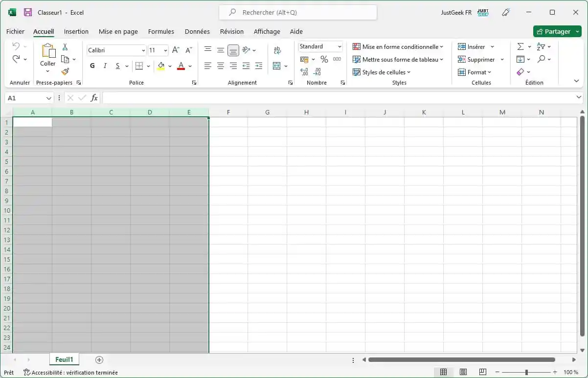Switch to the Insertion tab
Screen dimensions: 588x378
point(76,31)
